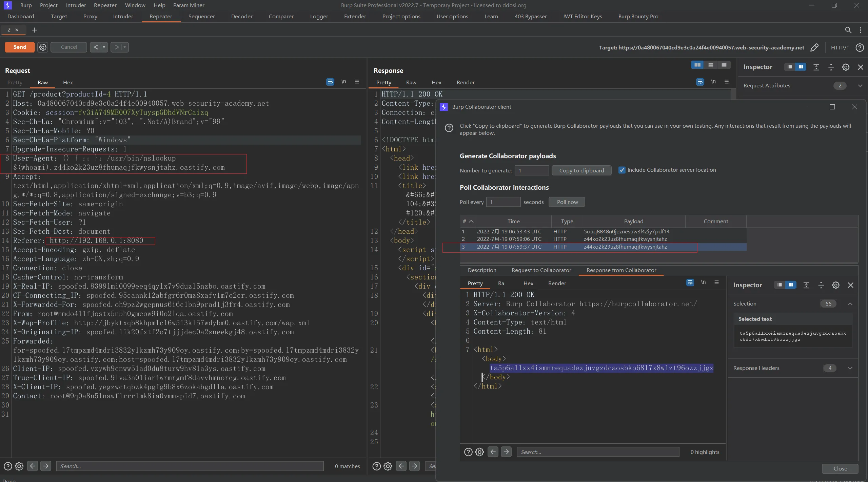Toggle the \n non-printable characters icon in Request
Screen dimensions: 868x482
point(343,82)
